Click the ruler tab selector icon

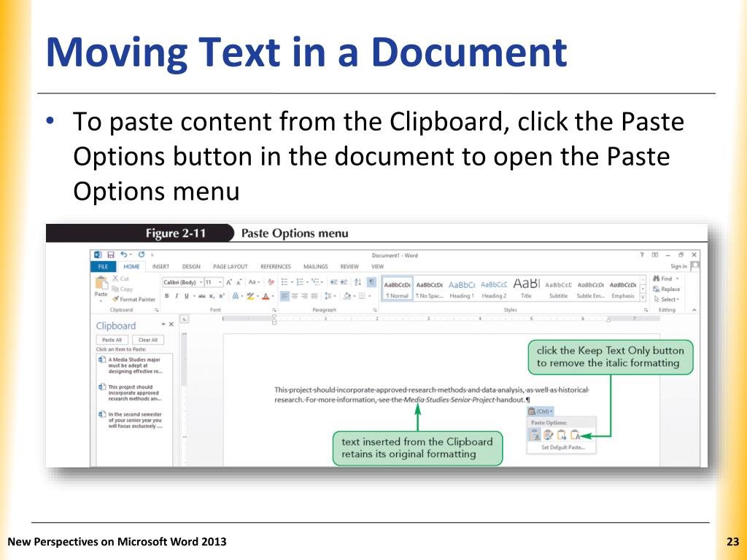(x=185, y=319)
